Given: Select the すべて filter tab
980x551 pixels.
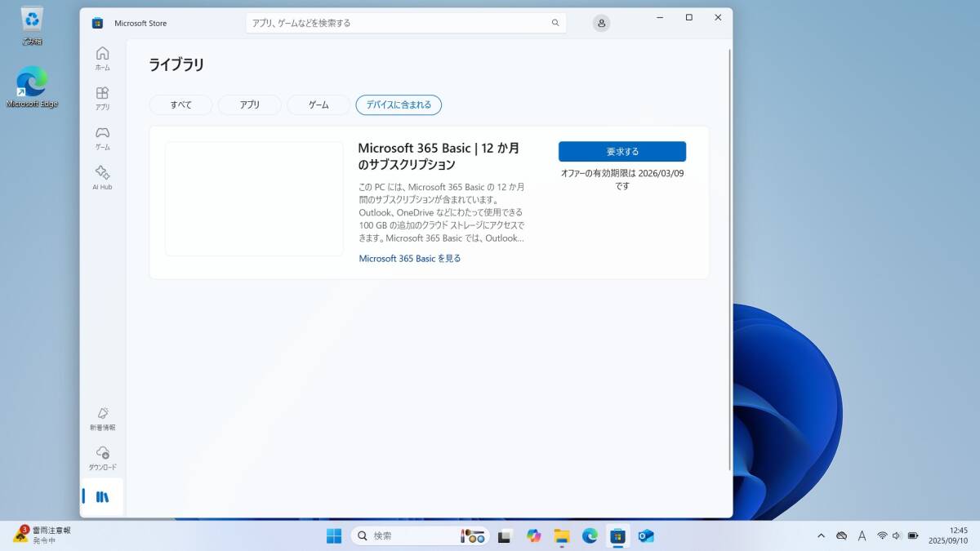Looking at the screenshot, I should [x=180, y=104].
